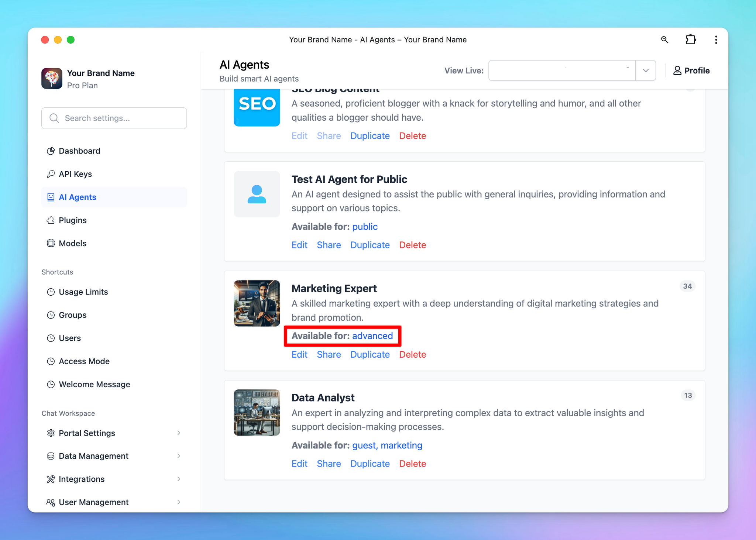Delete Test AI Agent for Public
This screenshot has height=540, width=756.
tap(413, 245)
